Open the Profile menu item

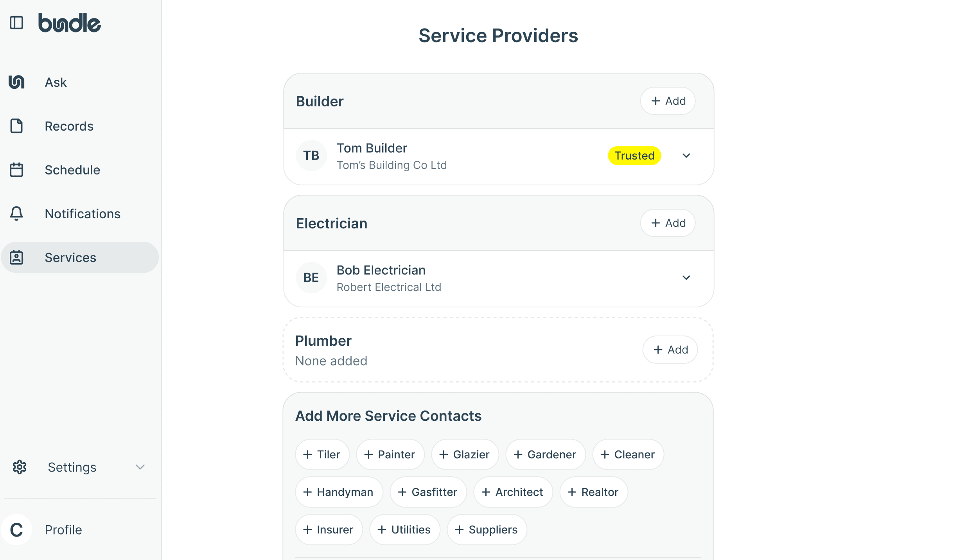pyautogui.click(x=63, y=530)
